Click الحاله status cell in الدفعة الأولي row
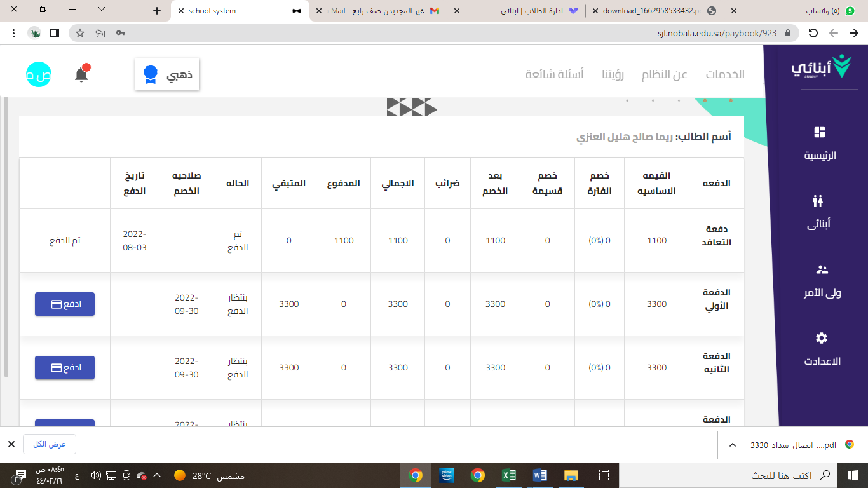This screenshot has height=488, width=868. [238, 304]
